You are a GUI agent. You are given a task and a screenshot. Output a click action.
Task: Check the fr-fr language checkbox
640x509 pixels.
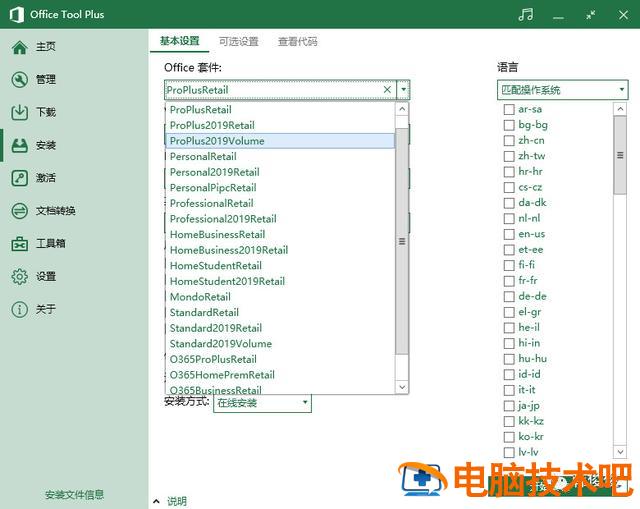(509, 281)
